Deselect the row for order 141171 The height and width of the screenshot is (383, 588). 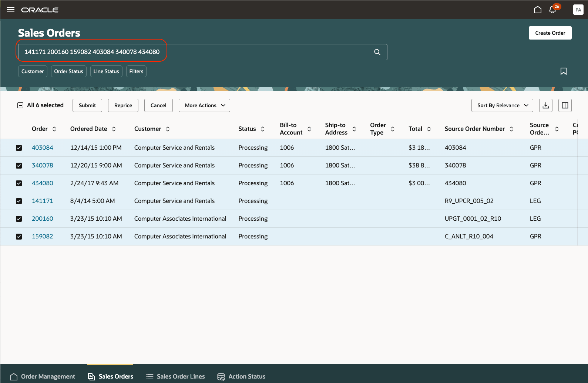[x=19, y=201]
